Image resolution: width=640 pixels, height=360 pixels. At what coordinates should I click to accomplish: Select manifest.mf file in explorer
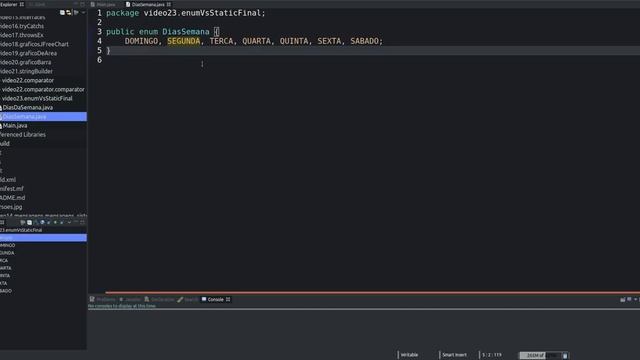(x=12, y=189)
